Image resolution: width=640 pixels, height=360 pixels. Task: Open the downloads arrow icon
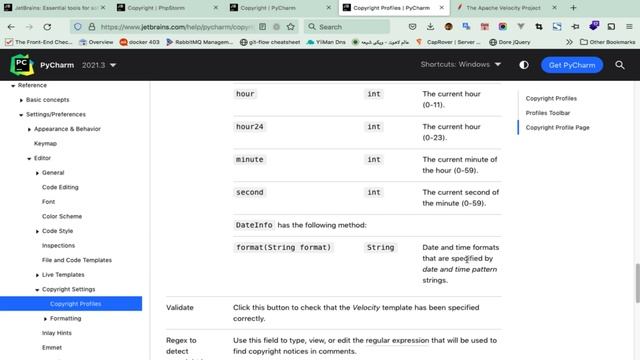click(x=430, y=27)
